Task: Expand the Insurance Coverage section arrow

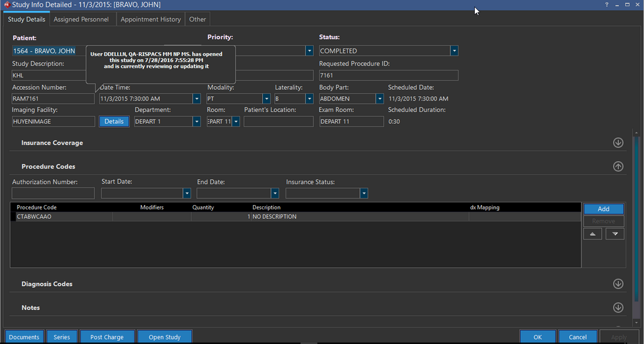Action: pyautogui.click(x=618, y=143)
